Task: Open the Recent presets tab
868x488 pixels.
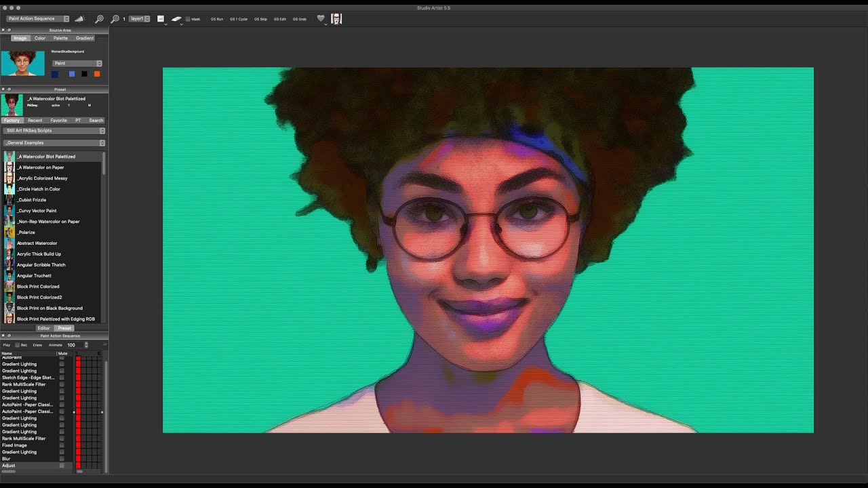Action: [35, 120]
